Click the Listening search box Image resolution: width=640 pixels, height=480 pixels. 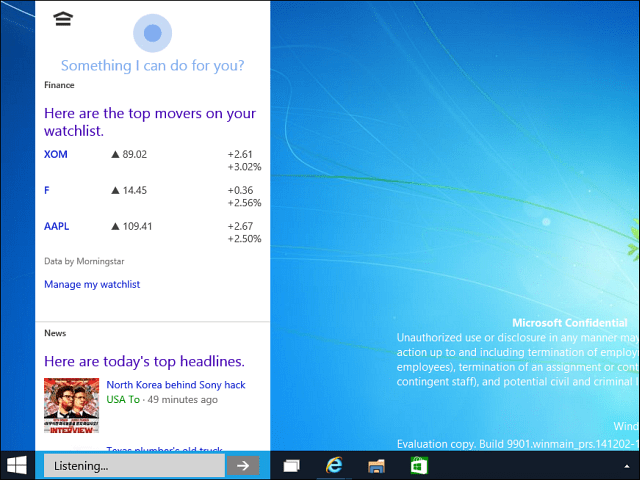134,466
